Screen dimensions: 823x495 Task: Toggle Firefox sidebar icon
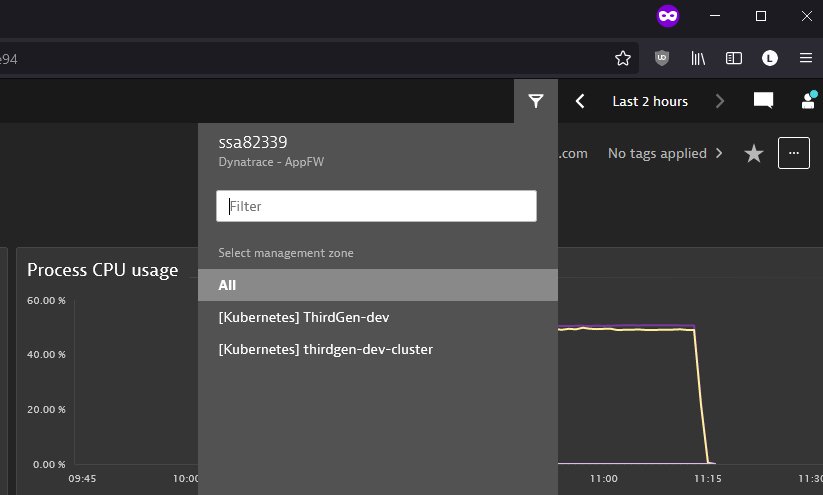[x=734, y=58]
